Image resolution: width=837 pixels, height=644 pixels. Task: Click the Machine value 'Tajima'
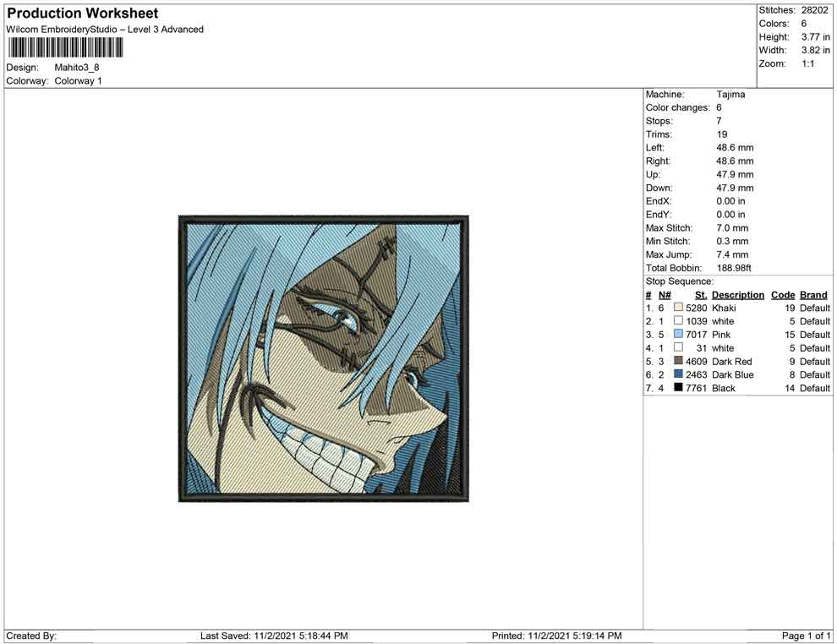730,94
